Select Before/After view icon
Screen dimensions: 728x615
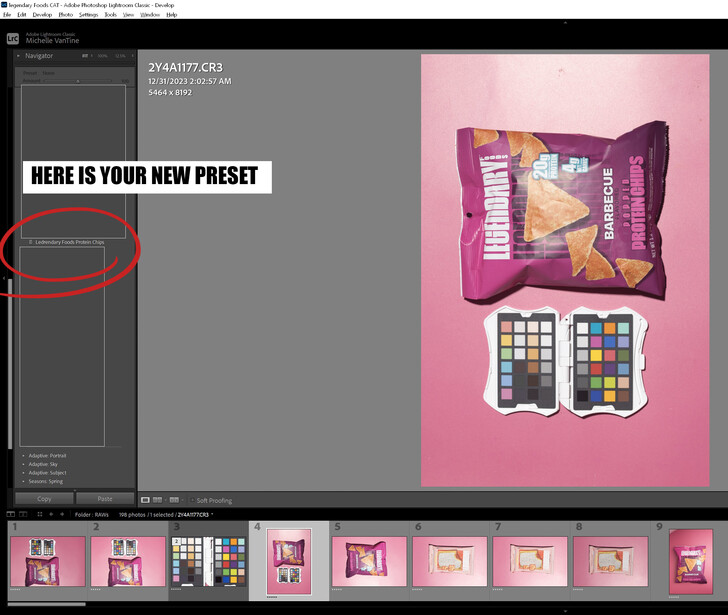[174, 500]
